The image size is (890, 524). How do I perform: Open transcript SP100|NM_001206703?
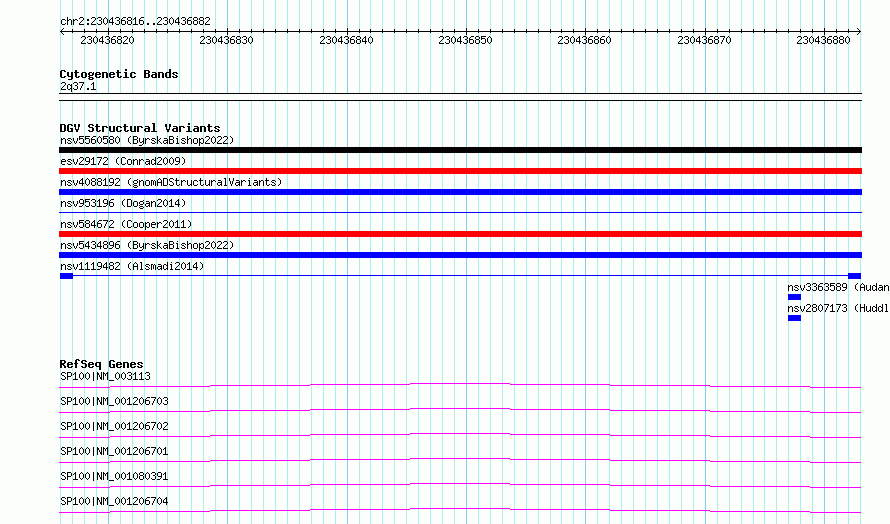[114, 401]
